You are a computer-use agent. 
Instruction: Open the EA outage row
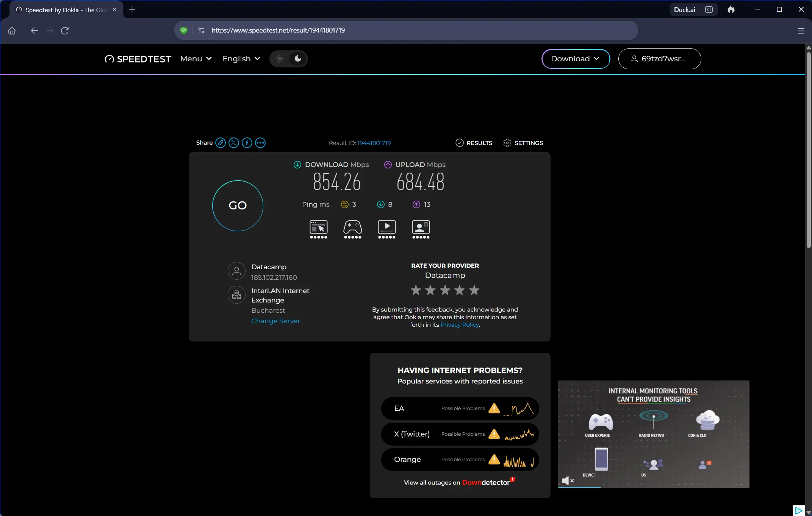460,408
